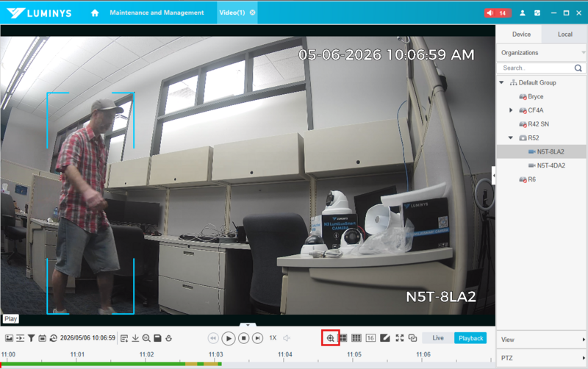Start playback with the play button
588x369 pixels.
coord(229,338)
